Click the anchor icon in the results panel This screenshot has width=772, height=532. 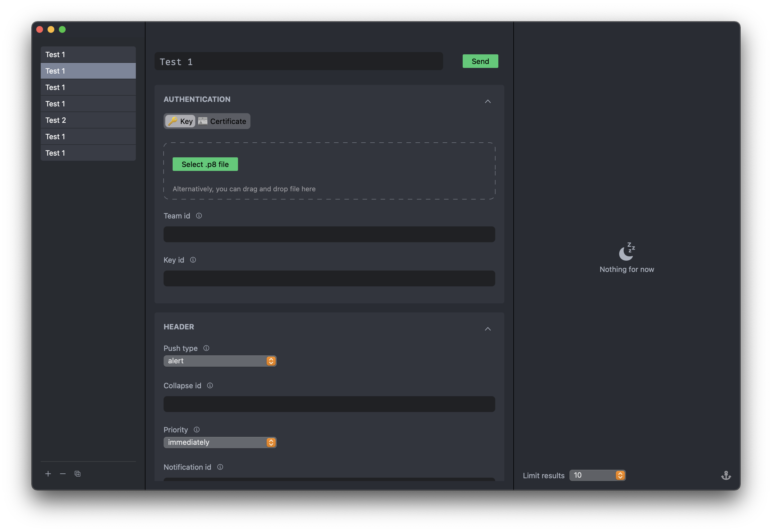pos(726,475)
